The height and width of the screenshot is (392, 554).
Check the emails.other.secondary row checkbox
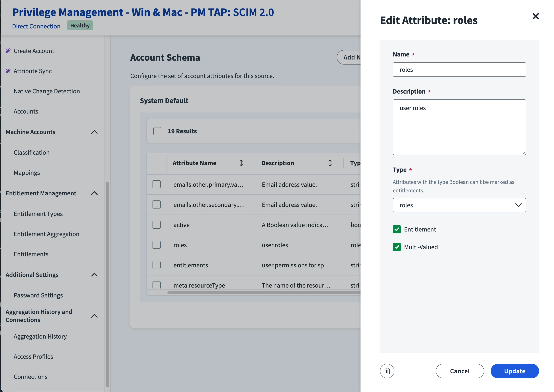(x=157, y=204)
